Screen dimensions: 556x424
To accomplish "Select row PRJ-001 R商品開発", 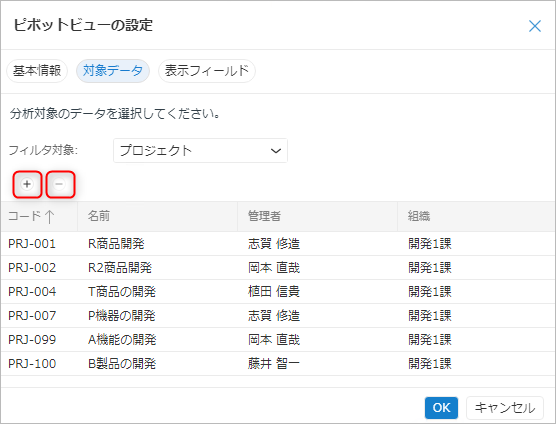I will click(278, 244).
